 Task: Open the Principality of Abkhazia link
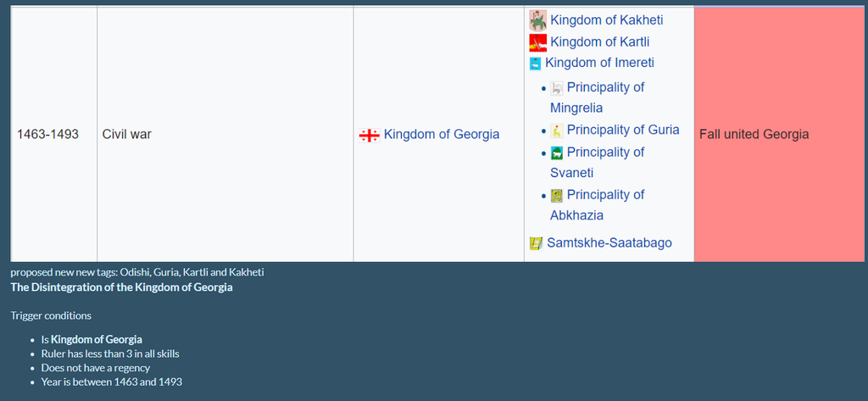tap(598, 204)
